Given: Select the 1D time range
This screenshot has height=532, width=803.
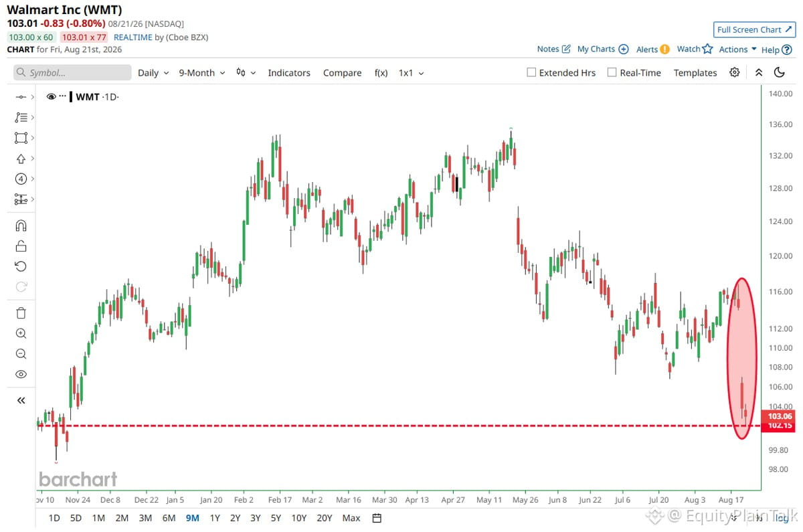Looking at the screenshot, I should (54, 518).
